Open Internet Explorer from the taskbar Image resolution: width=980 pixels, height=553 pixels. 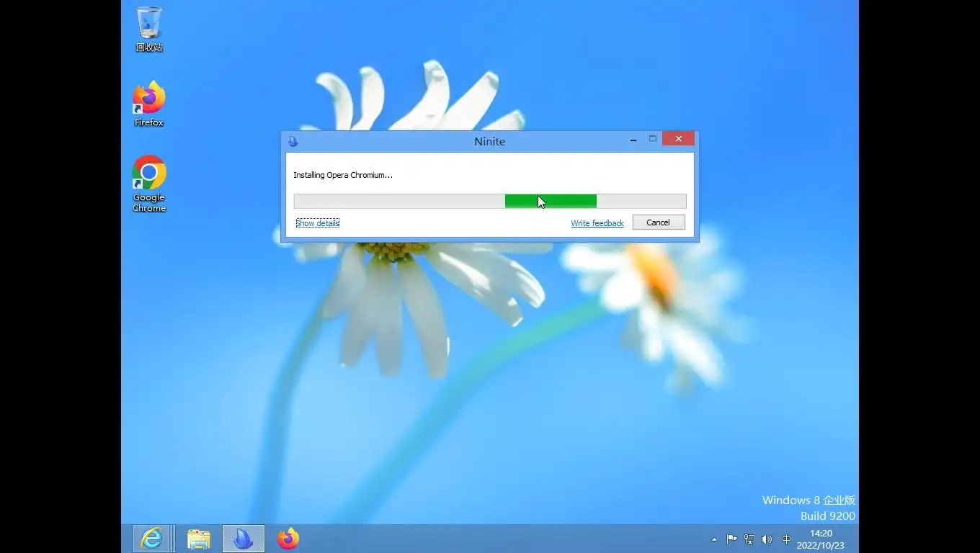[151, 539]
